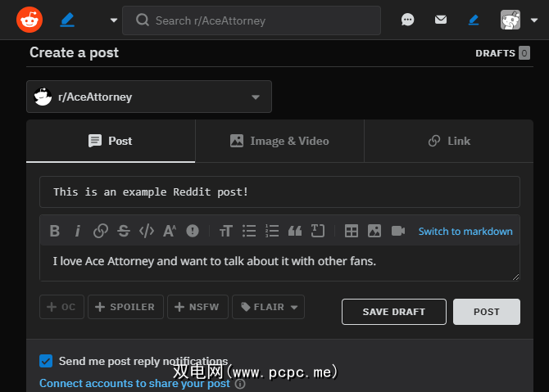Click the r/AceAttorney community avatar icon
Viewport: 549px width, 392px height.
[x=43, y=97]
